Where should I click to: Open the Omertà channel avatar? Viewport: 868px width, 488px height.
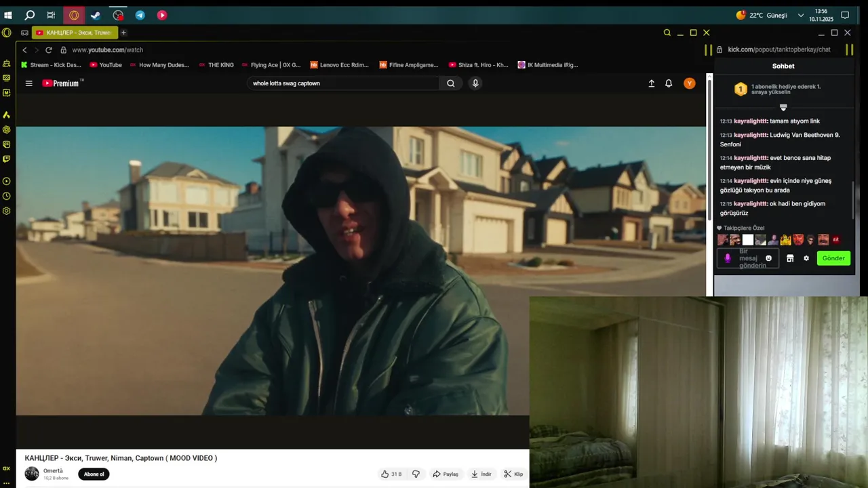32,474
